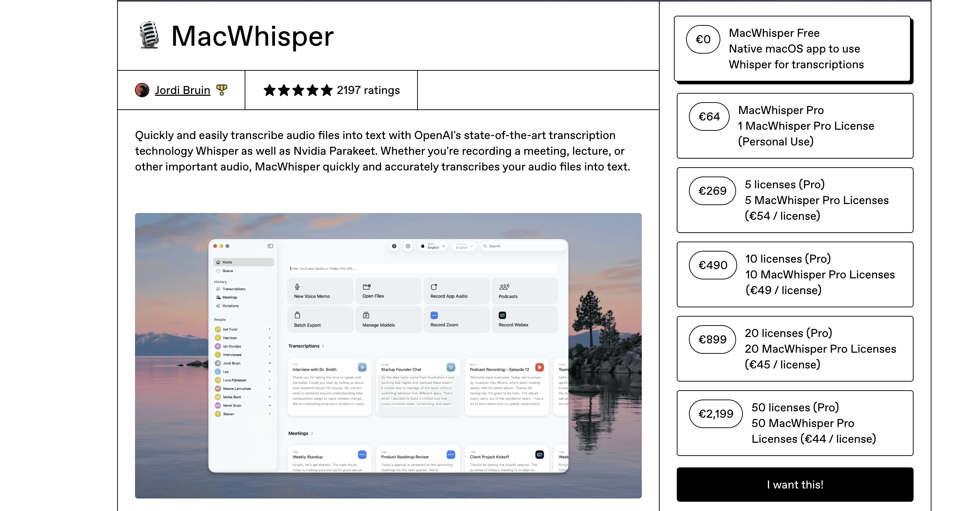Select Luca Pijnappel in the People list
Image resolution: width=980 pixels, height=511 pixels.
pyautogui.click(x=244, y=380)
